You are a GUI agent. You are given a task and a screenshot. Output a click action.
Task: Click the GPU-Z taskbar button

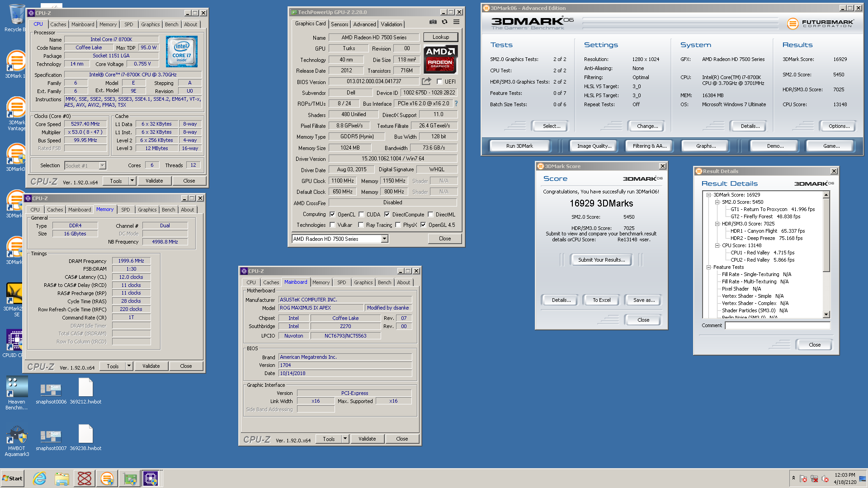click(130, 478)
